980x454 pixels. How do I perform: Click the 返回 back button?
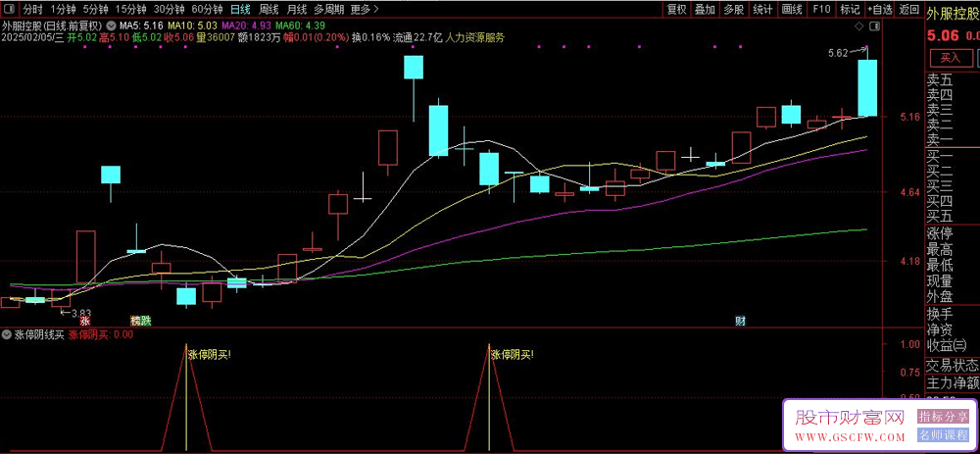click(x=909, y=10)
